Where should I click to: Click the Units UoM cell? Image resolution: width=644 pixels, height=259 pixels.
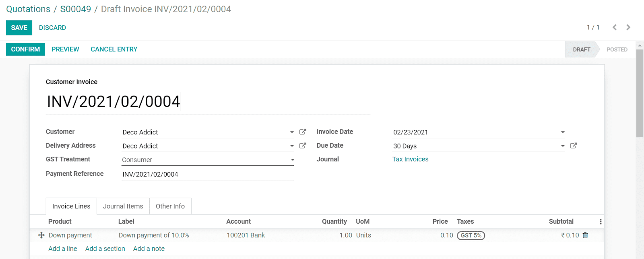363,235
